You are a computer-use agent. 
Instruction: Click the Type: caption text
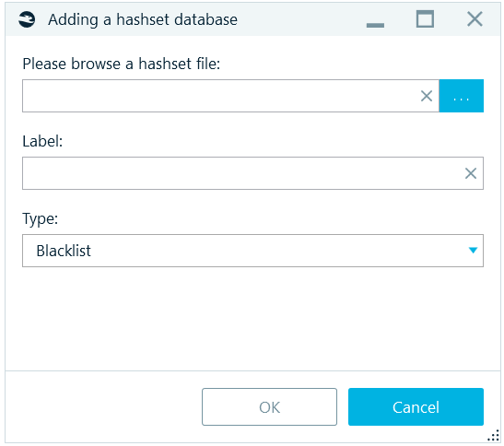coord(41,219)
